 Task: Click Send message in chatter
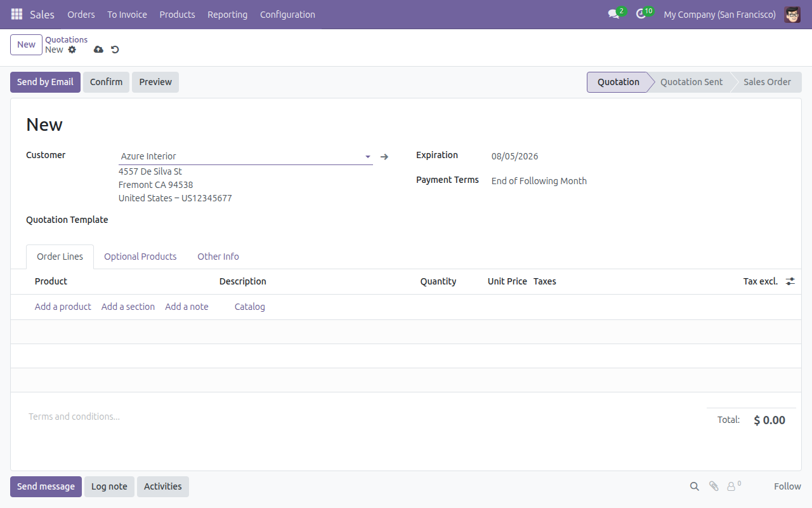(x=46, y=486)
